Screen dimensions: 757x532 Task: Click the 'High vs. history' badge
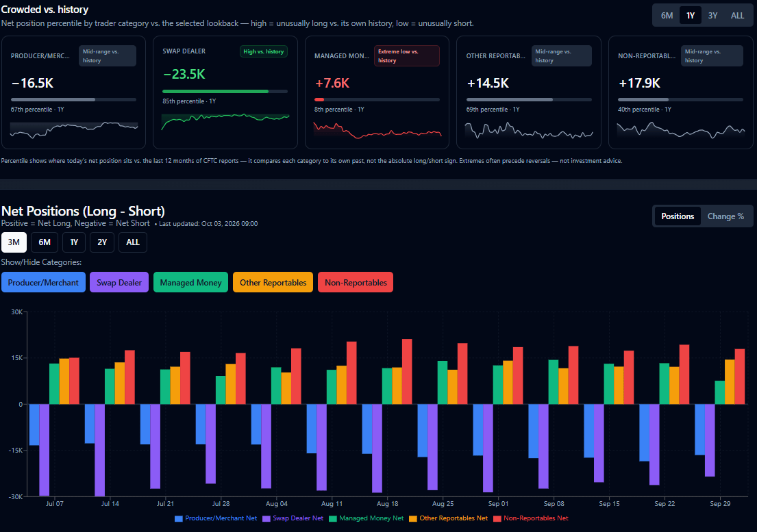[x=264, y=51]
